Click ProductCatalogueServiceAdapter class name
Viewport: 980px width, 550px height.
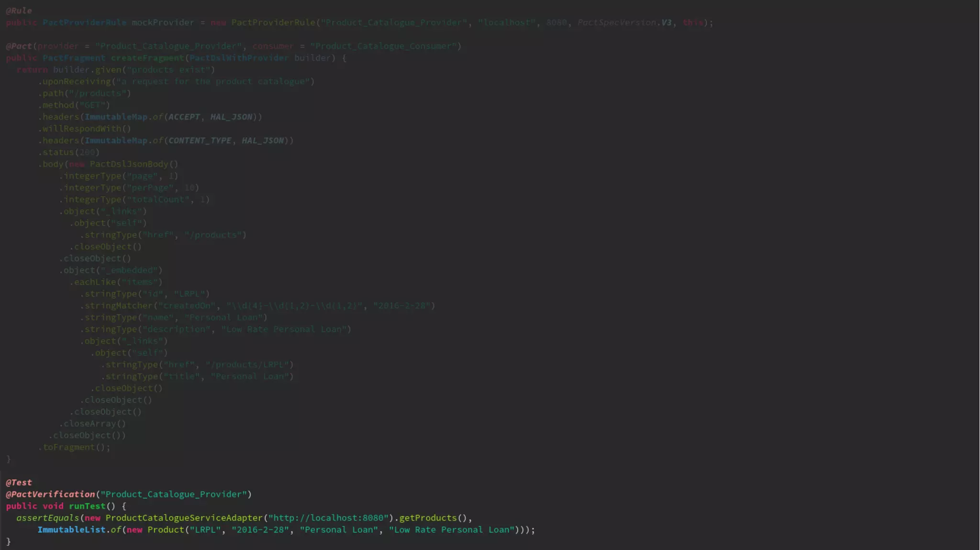point(184,518)
